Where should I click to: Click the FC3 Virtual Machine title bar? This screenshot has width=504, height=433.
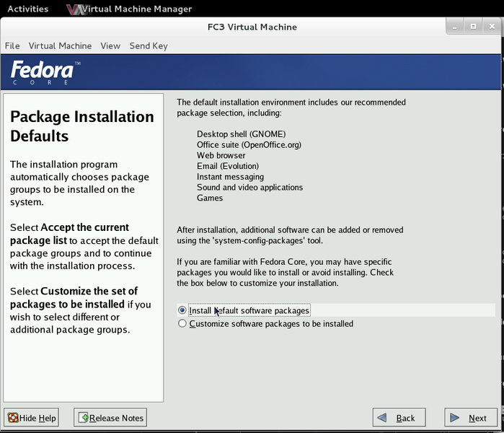coord(252,27)
